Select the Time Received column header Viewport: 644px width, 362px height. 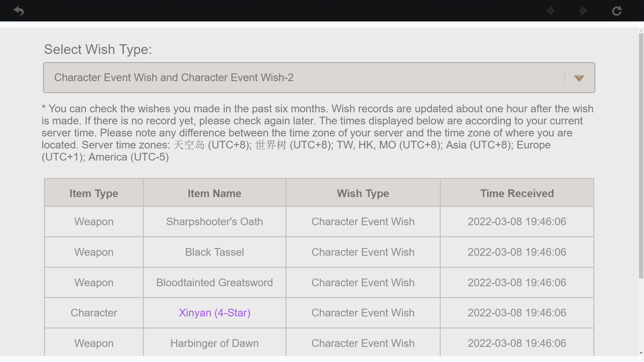click(x=517, y=193)
